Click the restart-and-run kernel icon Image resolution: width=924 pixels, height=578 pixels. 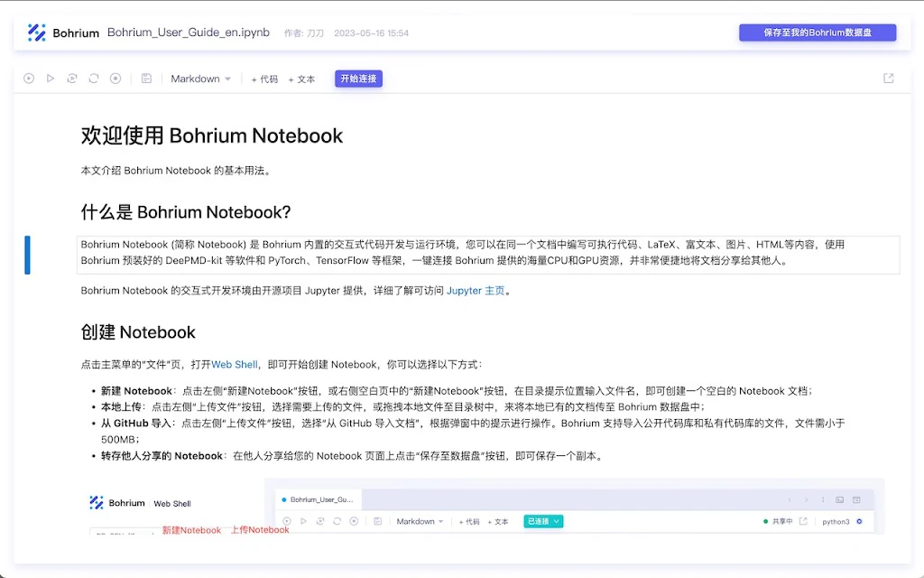tap(72, 79)
